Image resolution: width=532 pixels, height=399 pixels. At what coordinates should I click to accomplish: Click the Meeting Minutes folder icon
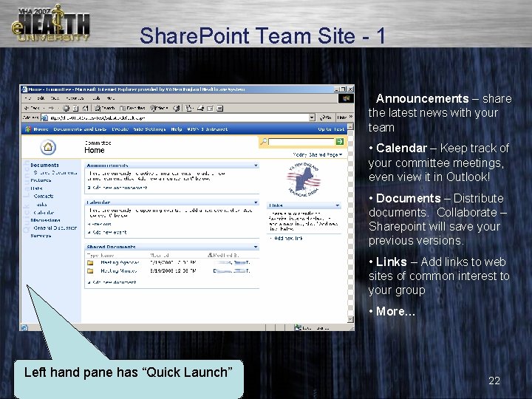click(x=90, y=270)
